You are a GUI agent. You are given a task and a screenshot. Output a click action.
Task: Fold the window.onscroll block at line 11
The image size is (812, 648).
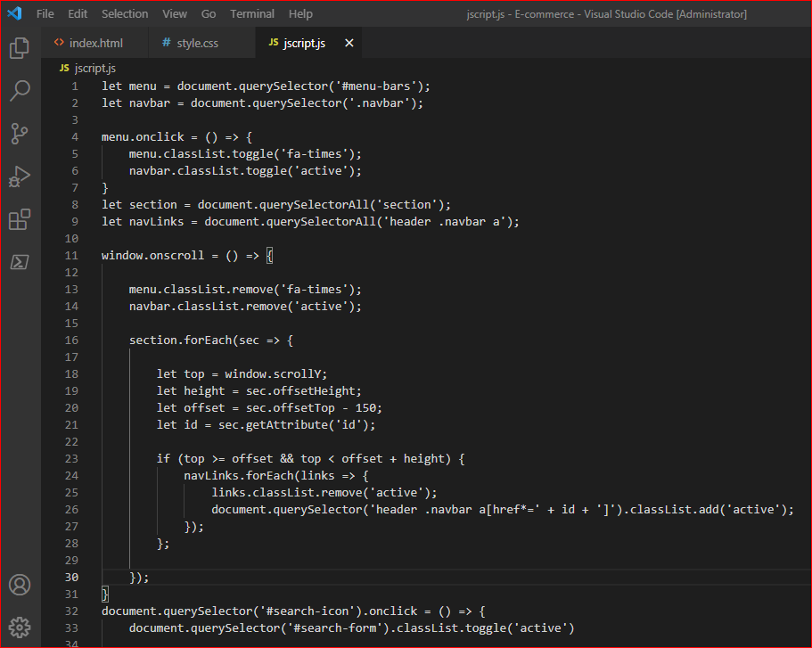click(90, 255)
